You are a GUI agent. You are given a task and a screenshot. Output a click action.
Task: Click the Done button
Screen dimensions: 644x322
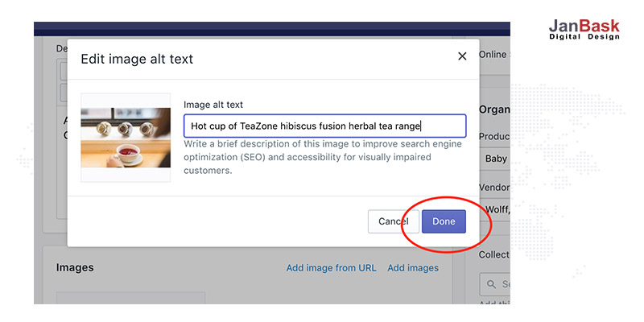pyautogui.click(x=444, y=221)
